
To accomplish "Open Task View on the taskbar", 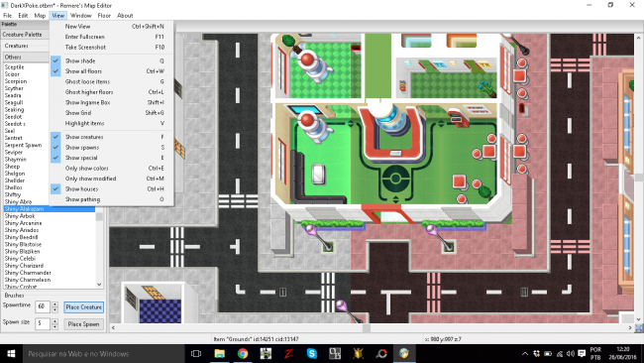I will [196, 353].
